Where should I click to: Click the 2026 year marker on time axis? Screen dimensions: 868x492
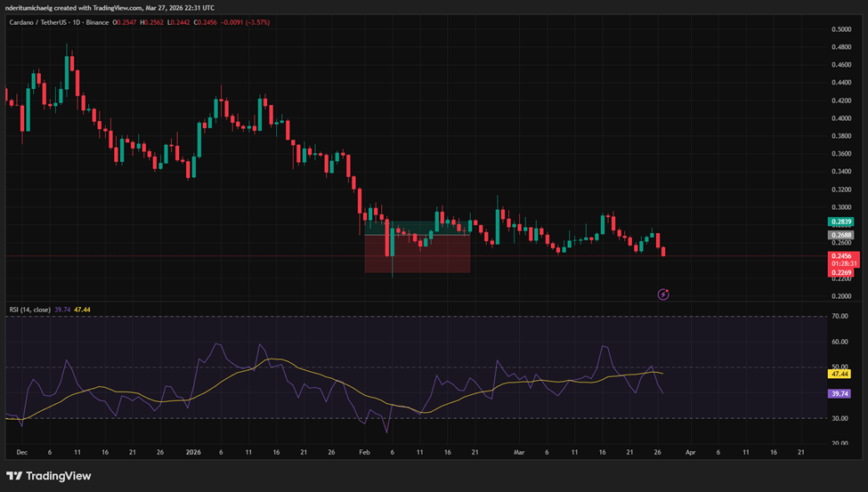[x=194, y=452]
